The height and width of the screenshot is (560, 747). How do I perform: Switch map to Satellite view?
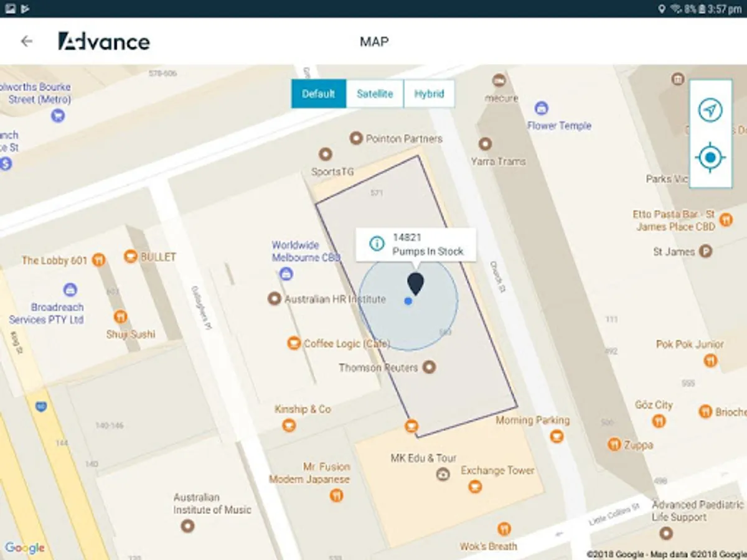coord(375,94)
